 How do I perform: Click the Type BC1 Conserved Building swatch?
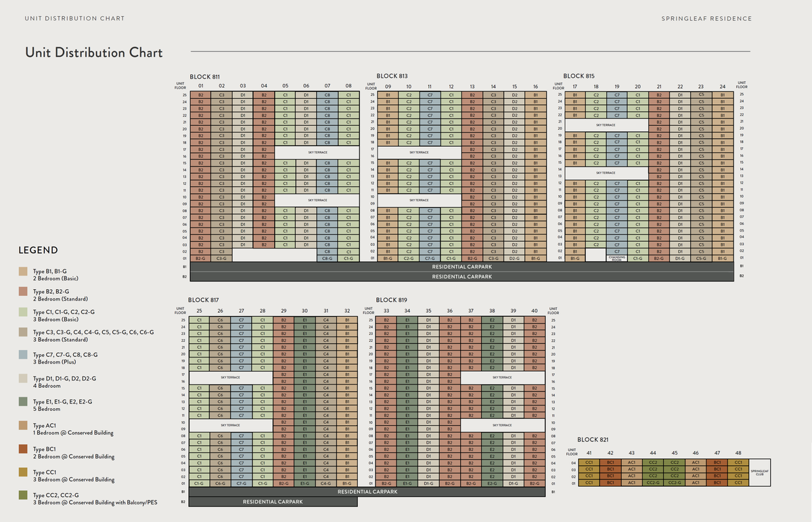coord(22,449)
